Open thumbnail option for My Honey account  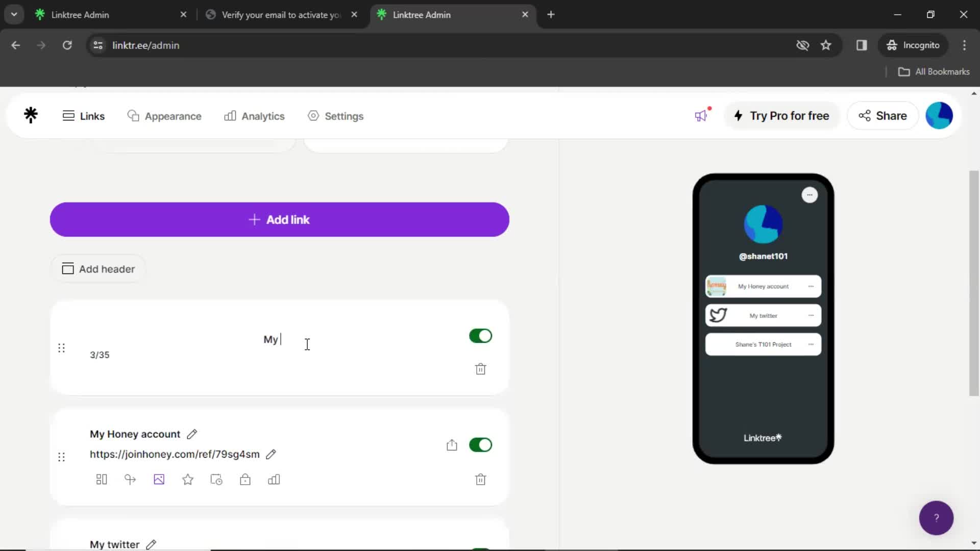click(x=159, y=480)
